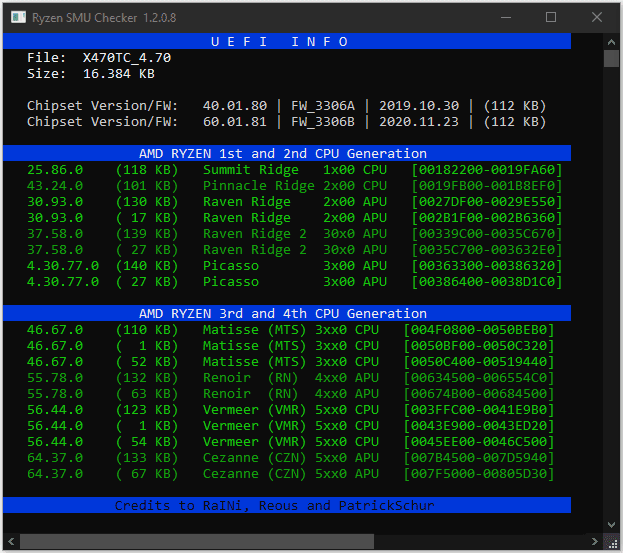623x553 pixels.
Task: Click address range 007B4500-007D5940
Action: [x=479, y=457]
